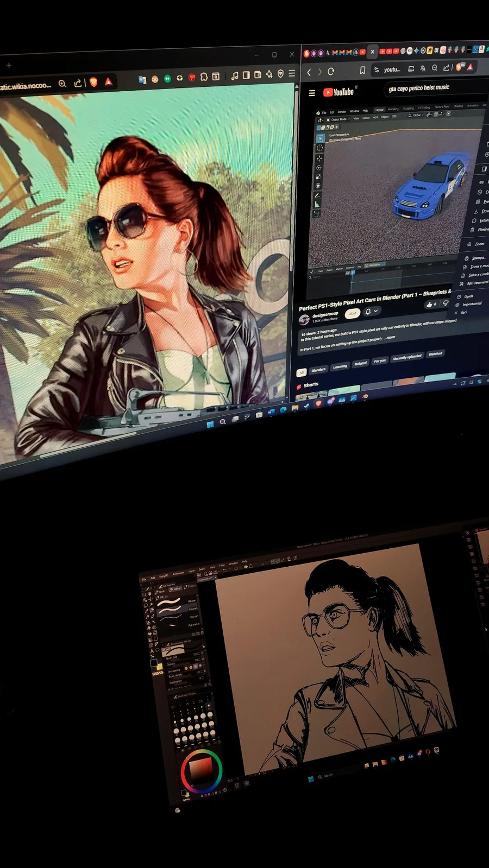Image resolution: width=489 pixels, height=868 pixels.
Task: Toggle the sidebar panel icon in wikia browser
Action: tap(246, 75)
